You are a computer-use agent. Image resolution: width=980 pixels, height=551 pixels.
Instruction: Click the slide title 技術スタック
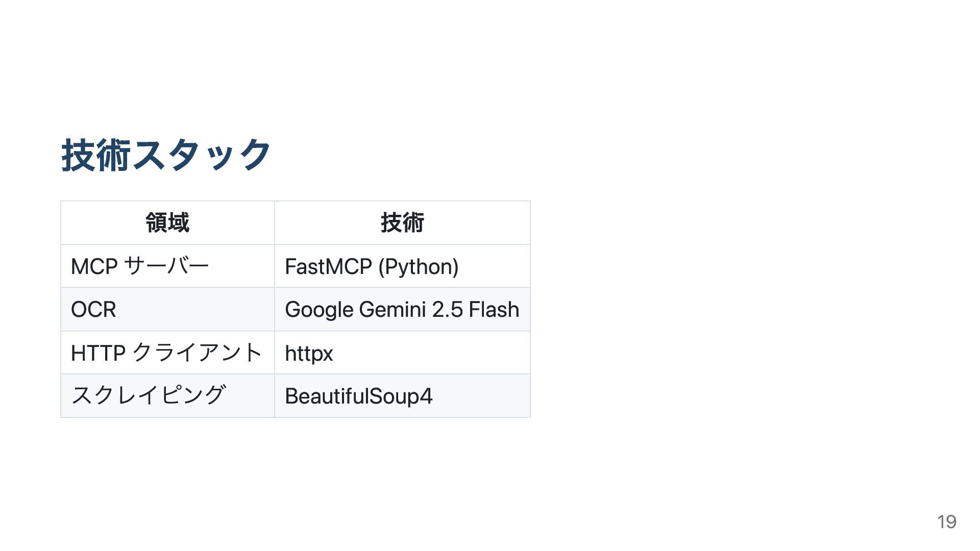[x=166, y=155]
